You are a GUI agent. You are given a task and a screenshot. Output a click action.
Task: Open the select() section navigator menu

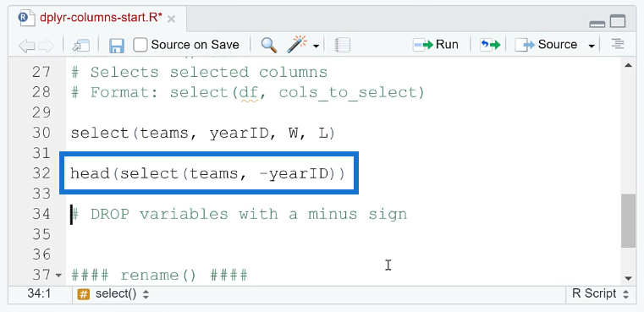[113, 294]
